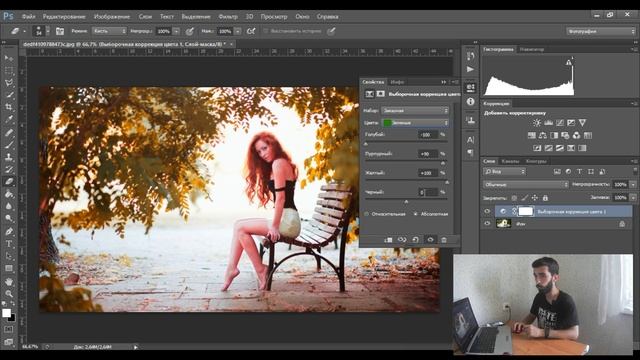640x360 pixels.
Task: Open the Изображение menu
Action: (x=111, y=17)
